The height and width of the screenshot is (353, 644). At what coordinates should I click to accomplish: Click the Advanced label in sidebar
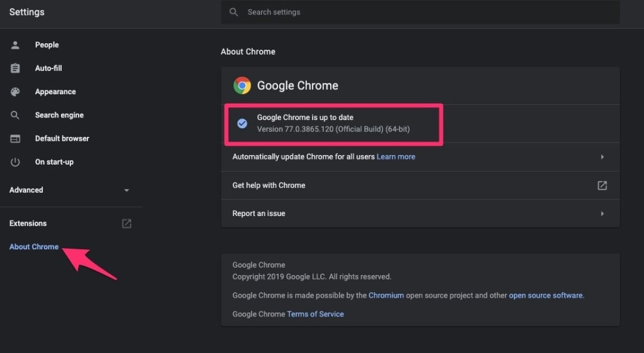pyautogui.click(x=26, y=190)
